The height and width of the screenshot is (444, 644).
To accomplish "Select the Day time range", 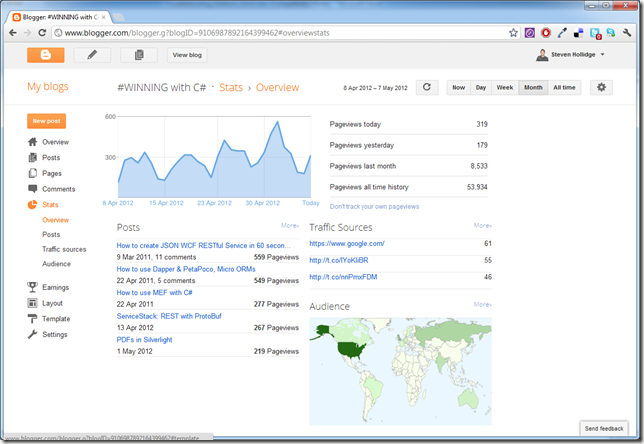I will 481,87.
